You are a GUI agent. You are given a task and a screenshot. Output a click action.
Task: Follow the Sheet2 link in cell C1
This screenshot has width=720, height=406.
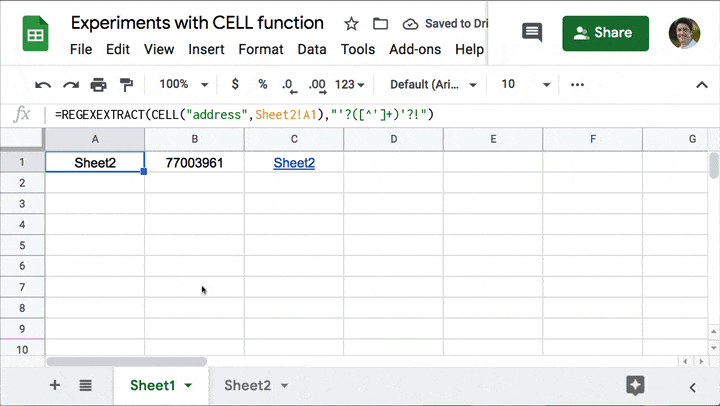coord(294,162)
